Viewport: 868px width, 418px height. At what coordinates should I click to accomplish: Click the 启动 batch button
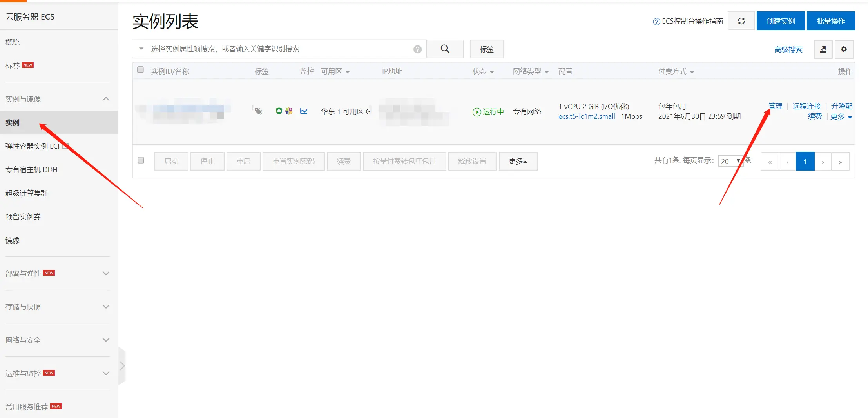pos(171,161)
